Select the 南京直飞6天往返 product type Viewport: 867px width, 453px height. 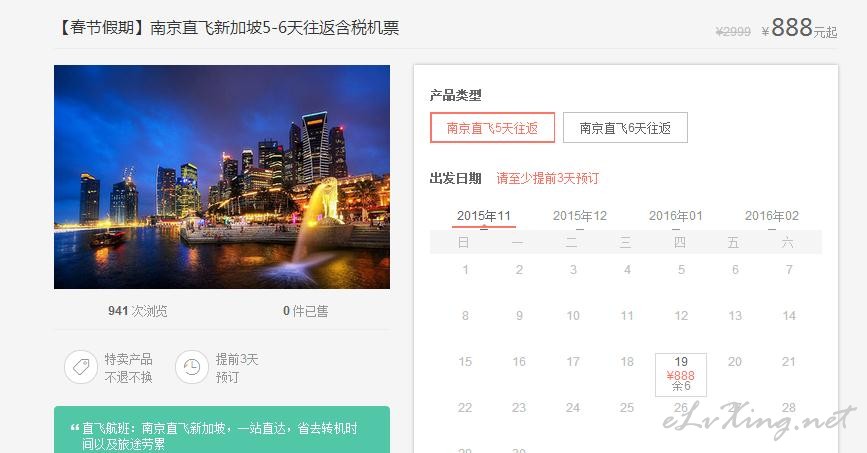625,128
